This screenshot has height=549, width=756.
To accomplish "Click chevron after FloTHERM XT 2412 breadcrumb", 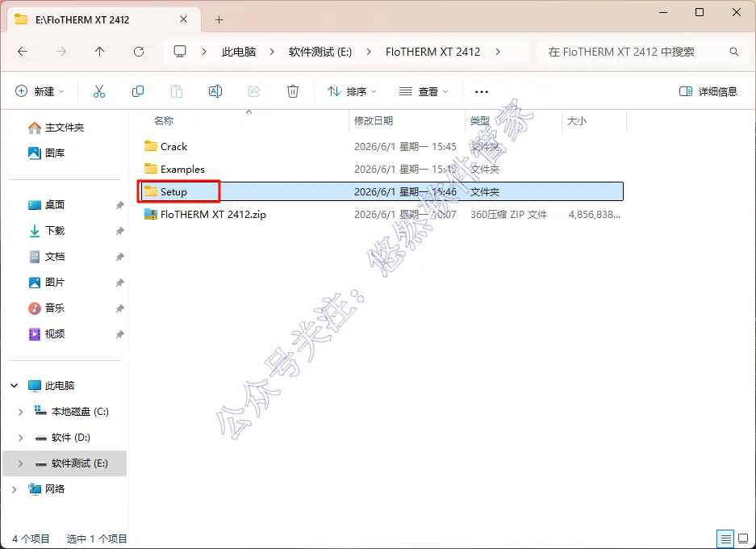I will [x=498, y=52].
